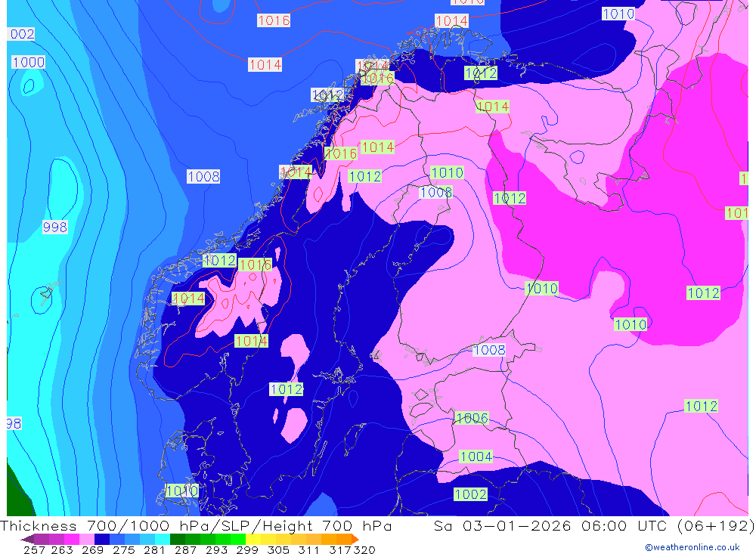756x554 pixels.
Task: Click the 1002 isobar label near the bottom
Action: (x=470, y=494)
